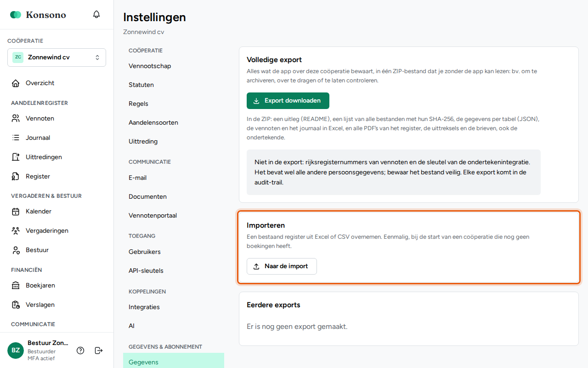Image resolution: width=588 pixels, height=368 pixels.
Task: Go to Boekjaren page
Action: pos(57,286)
